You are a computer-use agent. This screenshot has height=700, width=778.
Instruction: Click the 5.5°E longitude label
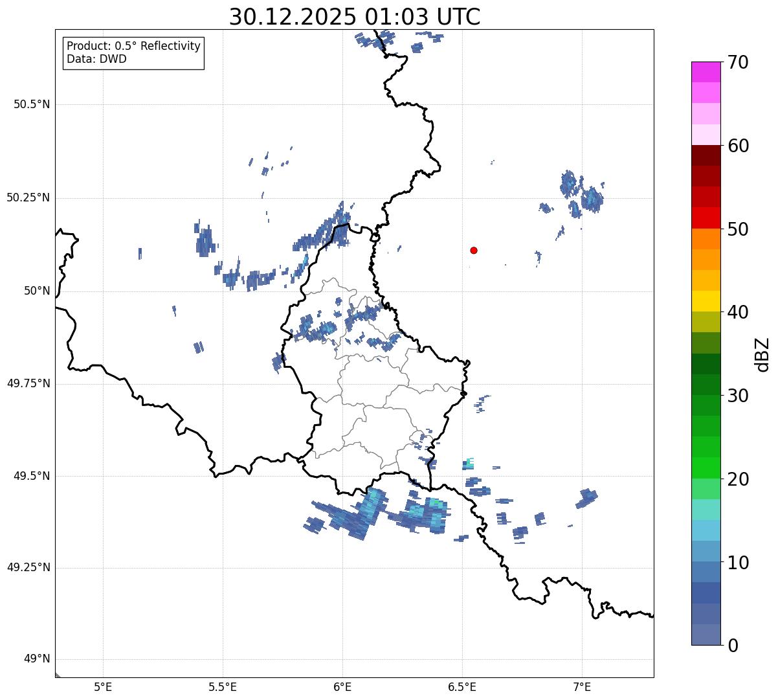pyautogui.click(x=223, y=686)
